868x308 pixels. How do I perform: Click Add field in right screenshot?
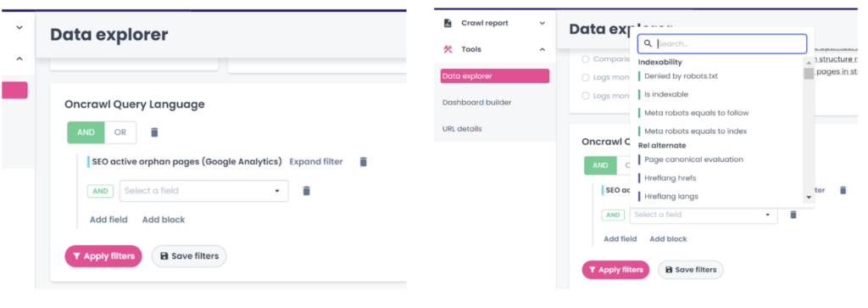point(620,238)
